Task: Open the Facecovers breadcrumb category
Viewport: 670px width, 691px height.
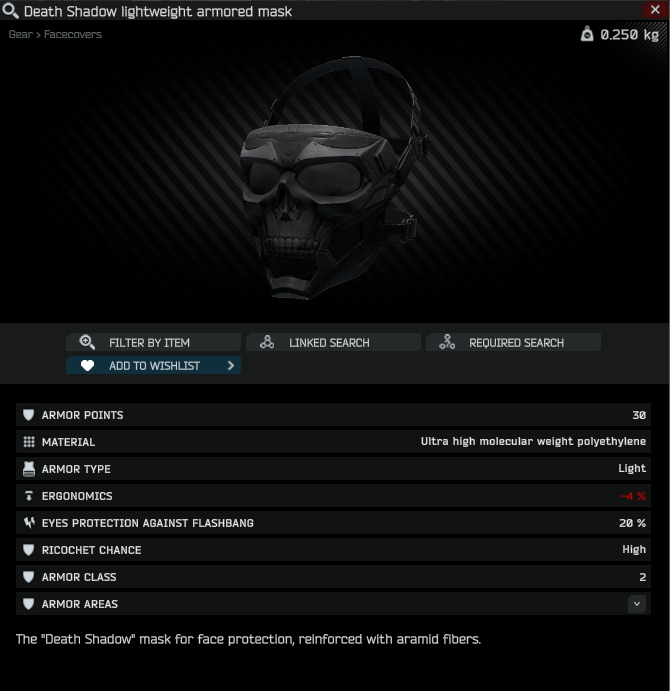Action: 73,34
